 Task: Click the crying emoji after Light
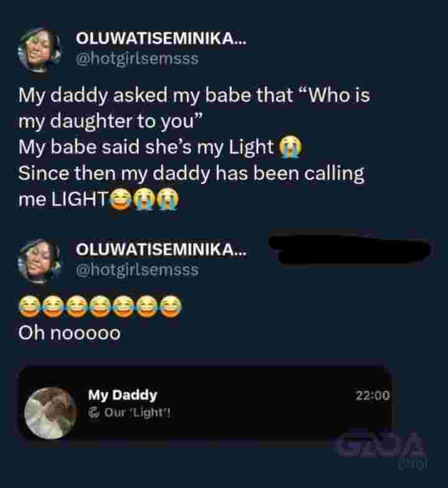[290, 147]
